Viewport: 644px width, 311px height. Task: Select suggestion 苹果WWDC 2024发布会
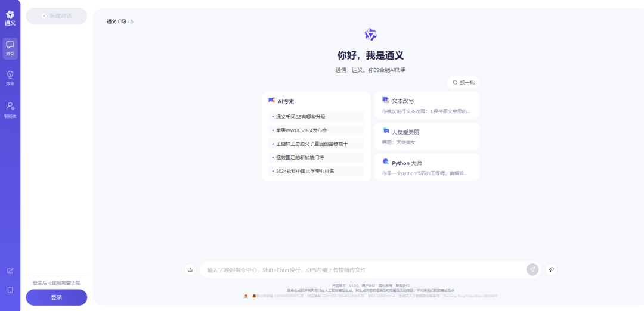316,130
